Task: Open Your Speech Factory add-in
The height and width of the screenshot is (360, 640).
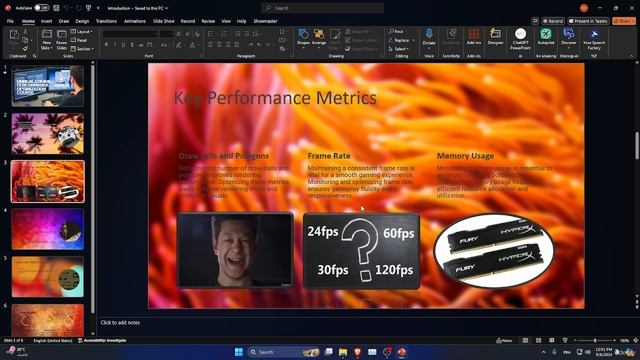Action: 594,39
